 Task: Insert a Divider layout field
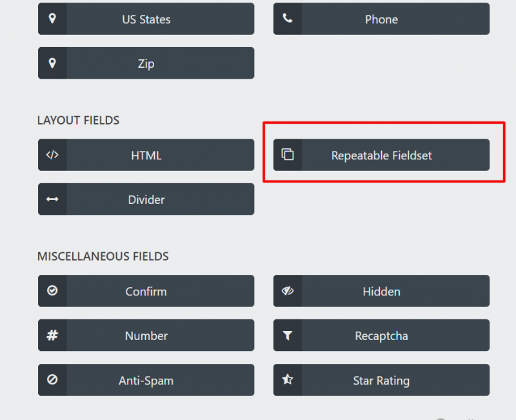(x=146, y=200)
